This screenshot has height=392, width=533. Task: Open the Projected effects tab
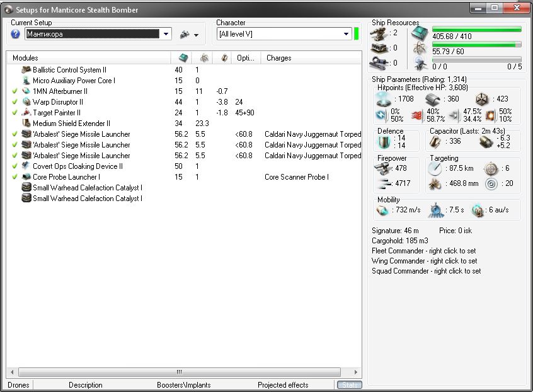coord(283,385)
